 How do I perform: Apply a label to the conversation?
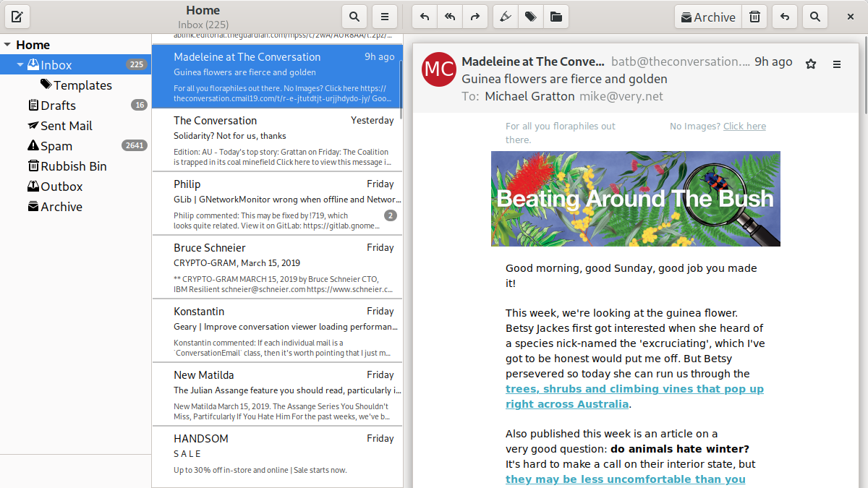tap(530, 16)
